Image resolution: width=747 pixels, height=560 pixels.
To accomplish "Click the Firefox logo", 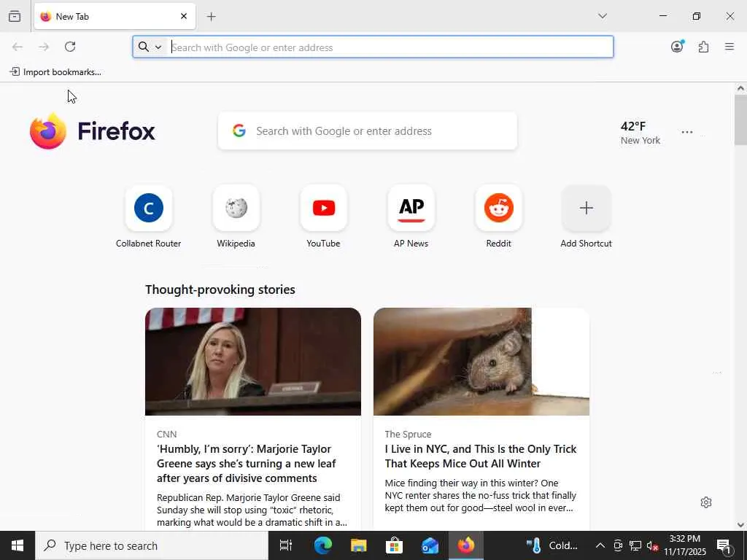I will point(93,131).
